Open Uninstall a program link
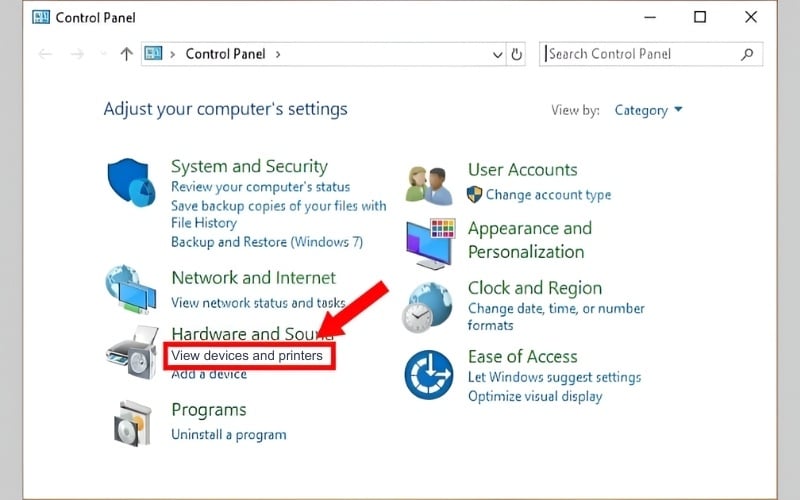Screen dimensions: 800x500 pos(228,435)
